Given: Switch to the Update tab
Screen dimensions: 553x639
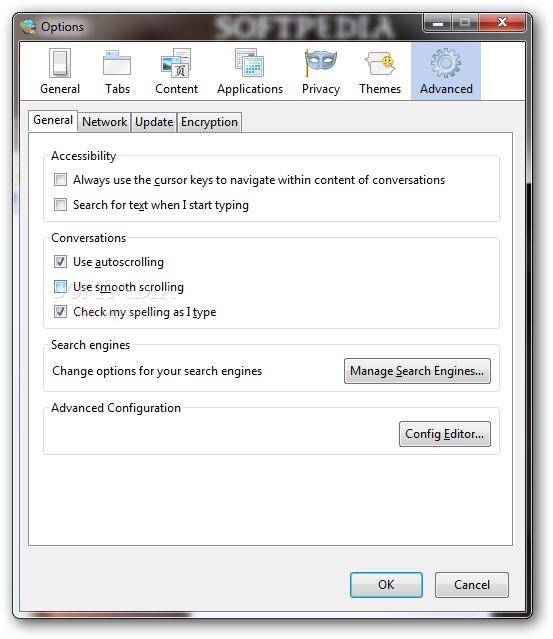Looking at the screenshot, I should click(x=154, y=122).
